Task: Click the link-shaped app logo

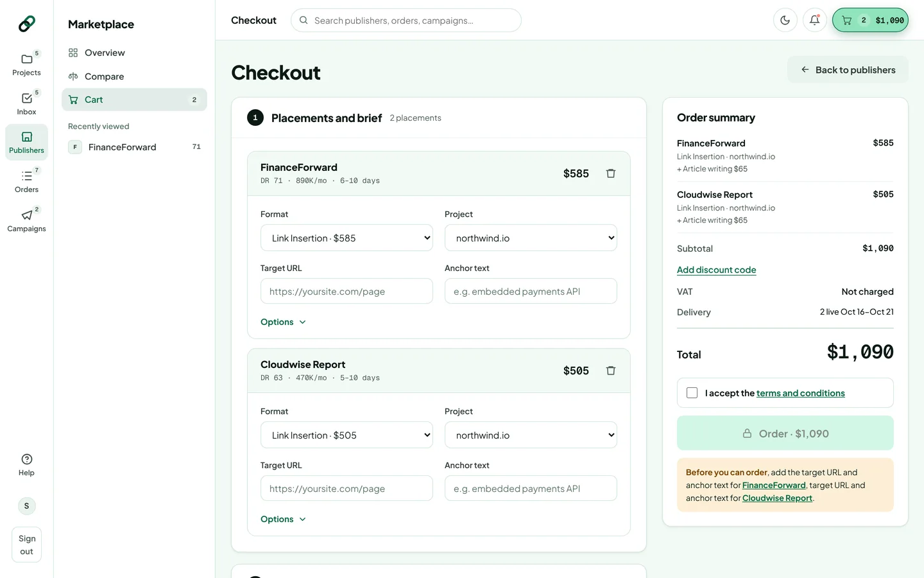Action: tap(26, 24)
